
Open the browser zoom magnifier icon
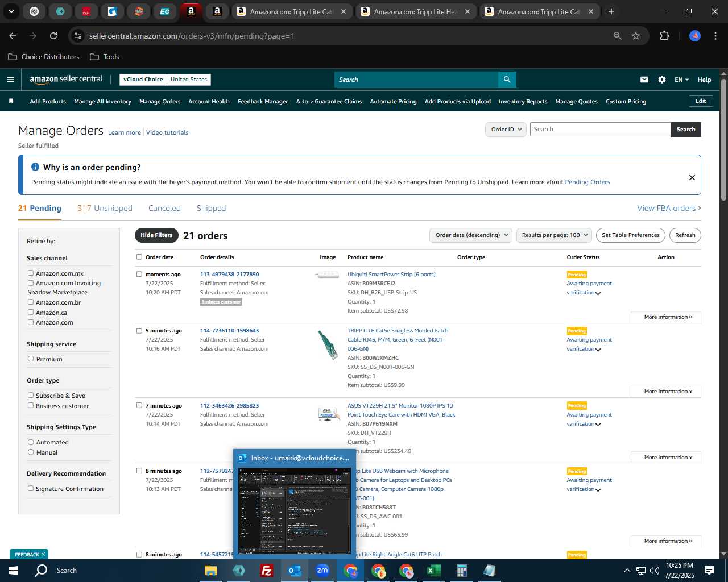pos(618,36)
